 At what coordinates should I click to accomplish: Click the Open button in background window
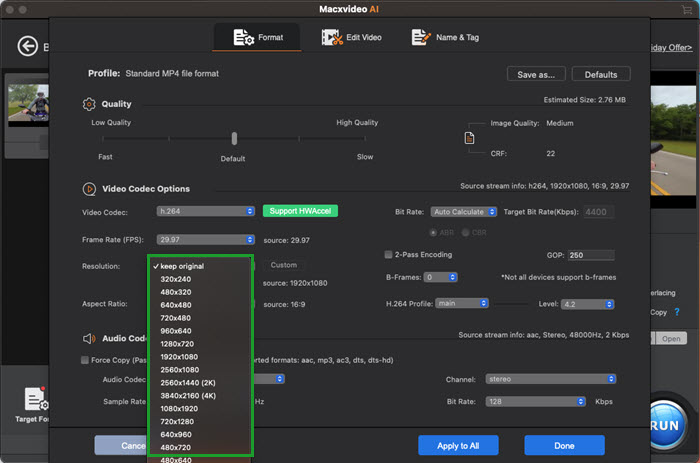(x=671, y=338)
